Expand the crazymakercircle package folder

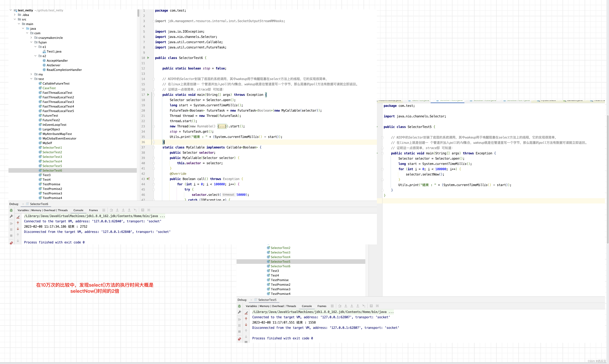(x=31, y=38)
